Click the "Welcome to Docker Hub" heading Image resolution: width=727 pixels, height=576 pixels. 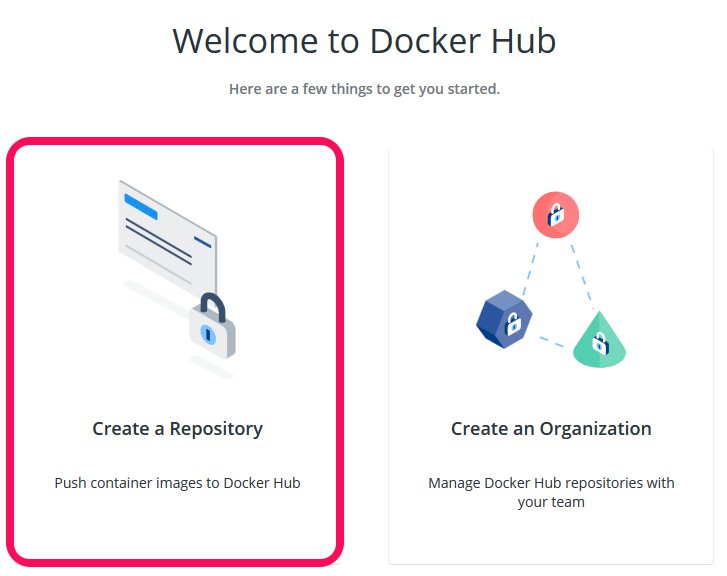pyautogui.click(x=364, y=42)
